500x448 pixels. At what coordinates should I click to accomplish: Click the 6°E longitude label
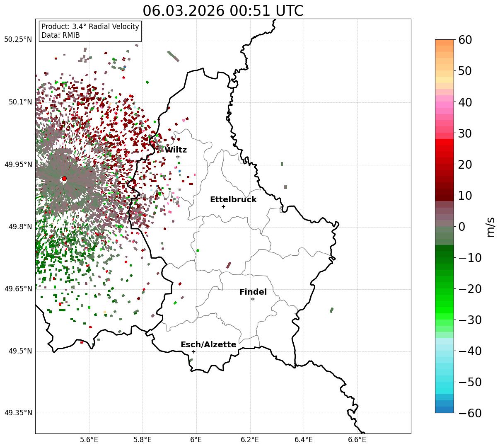coord(196,440)
